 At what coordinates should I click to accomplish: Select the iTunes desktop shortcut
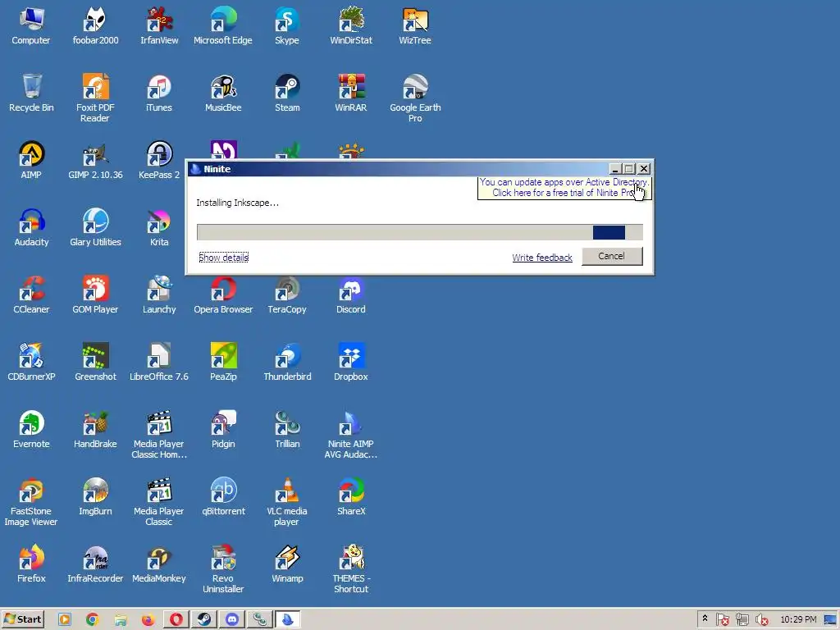[159, 94]
